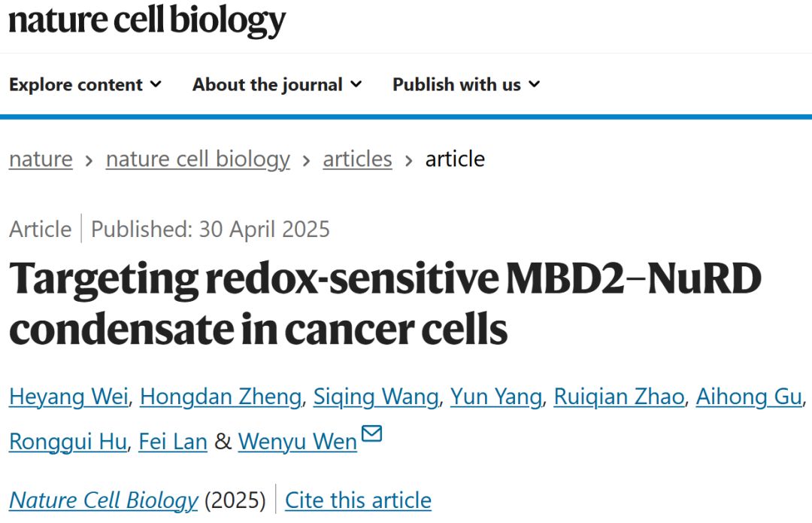View Ronggui Hu author info
The image size is (812, 523).
coord(68,442)
